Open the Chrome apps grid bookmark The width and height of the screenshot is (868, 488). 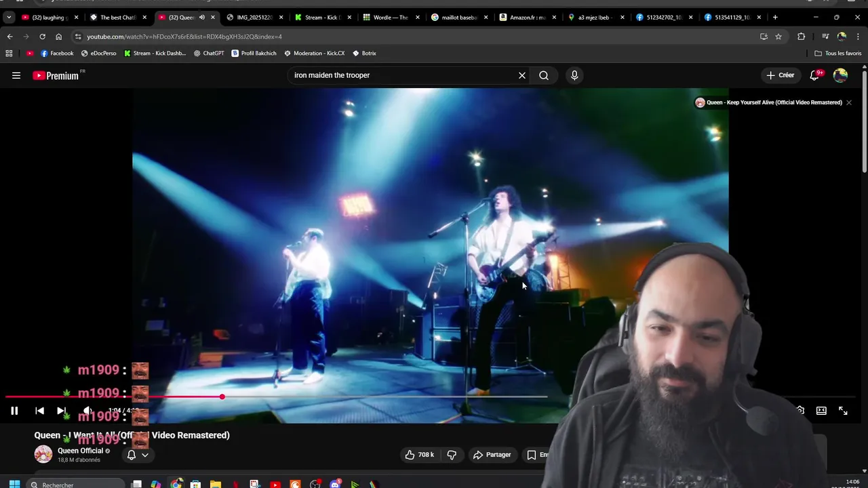point(9,53)
